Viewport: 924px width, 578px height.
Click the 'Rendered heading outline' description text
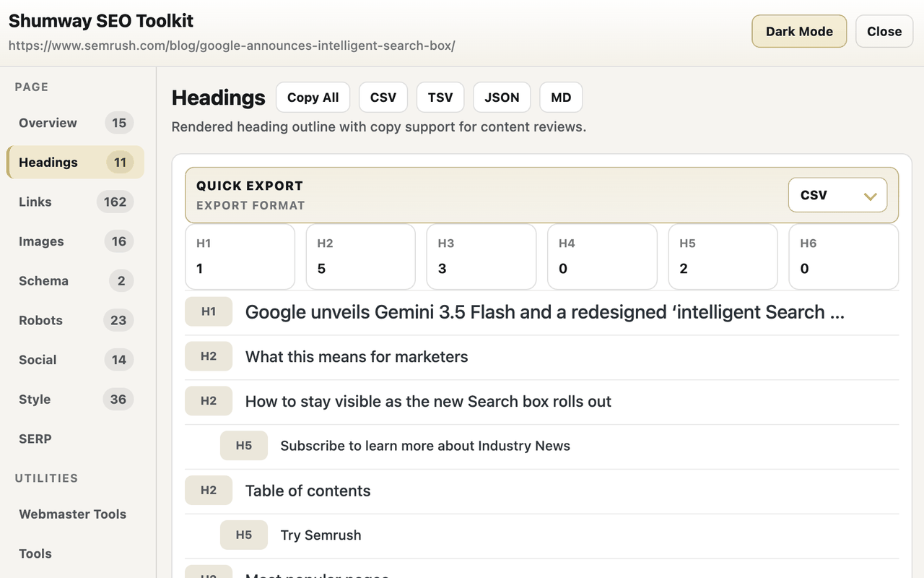point(379,127)
